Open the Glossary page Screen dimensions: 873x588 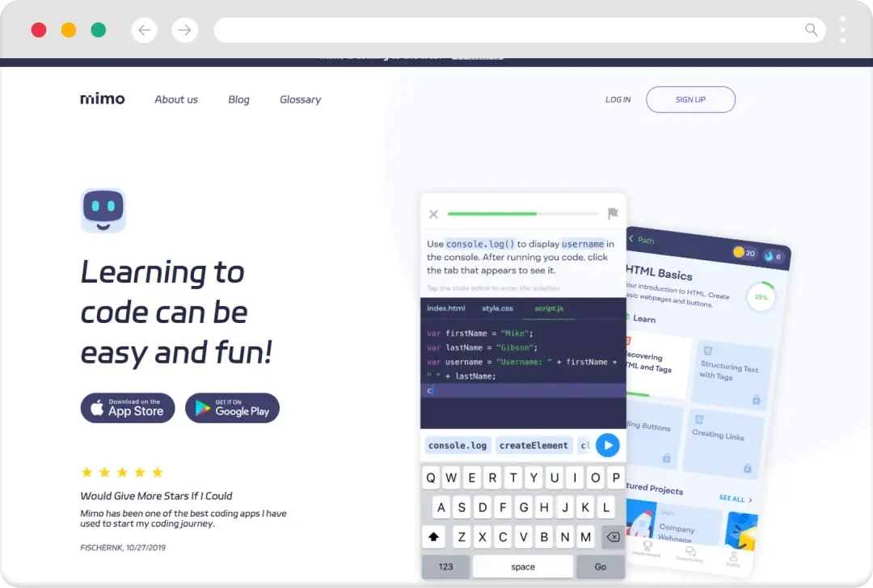click(x=300, y=99)
